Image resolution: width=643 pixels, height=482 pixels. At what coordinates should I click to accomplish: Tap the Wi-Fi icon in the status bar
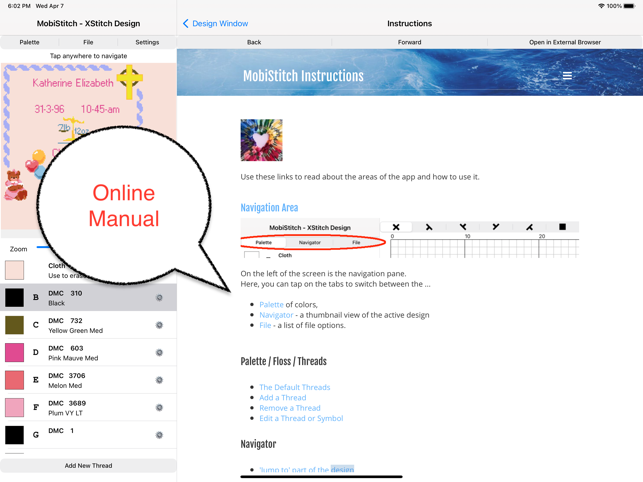pos(601,6)
